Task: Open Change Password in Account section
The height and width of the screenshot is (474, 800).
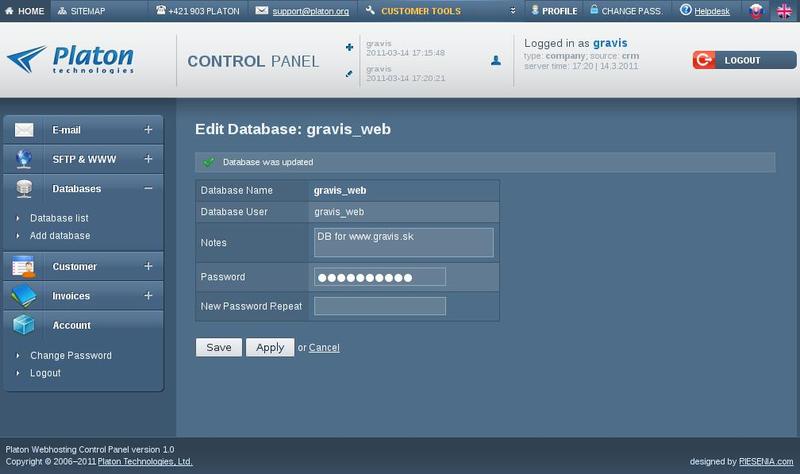Action: (x=71, y=356)
